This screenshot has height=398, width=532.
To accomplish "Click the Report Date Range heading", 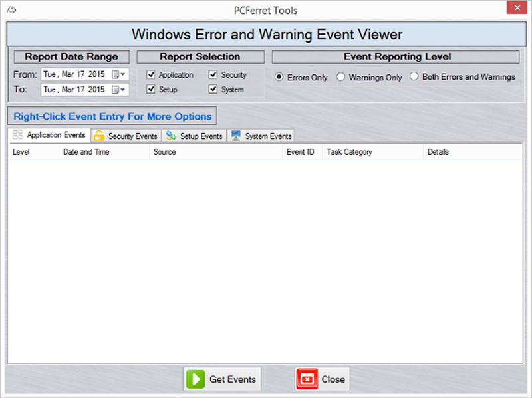I will pos(72,56).
